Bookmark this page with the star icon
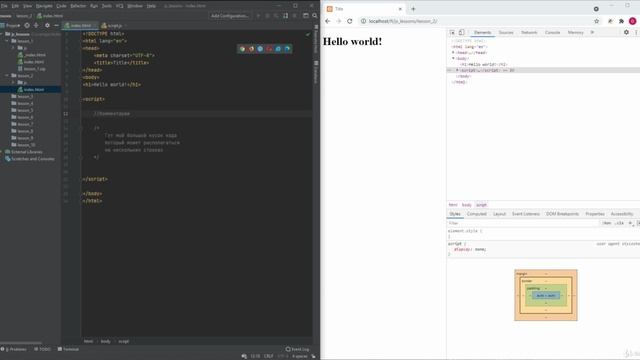 tap(597, 21)
